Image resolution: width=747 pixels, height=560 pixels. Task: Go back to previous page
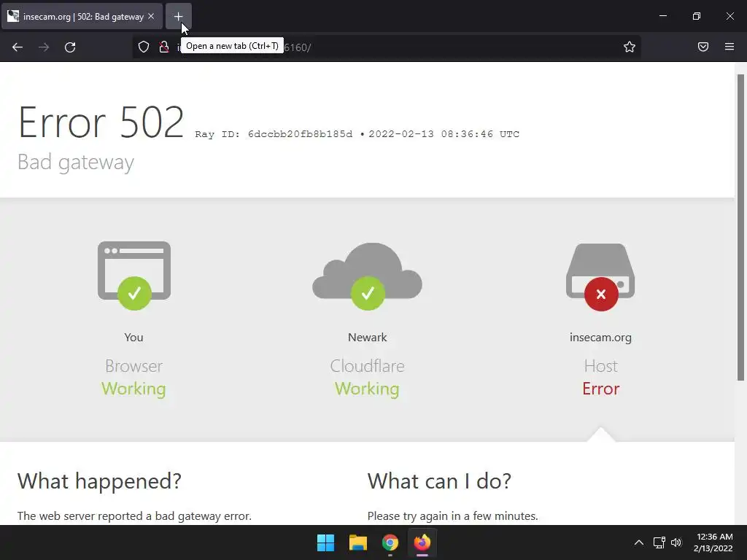click(x=18, y=47)
